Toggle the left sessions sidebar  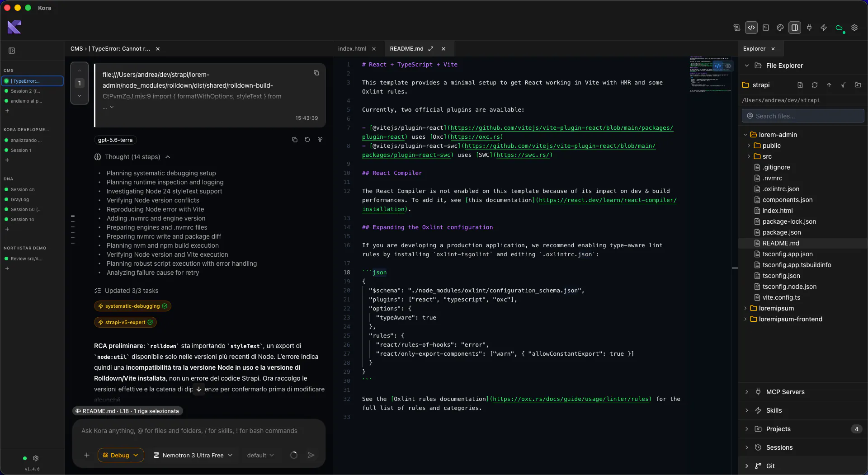tap(12, 51)
